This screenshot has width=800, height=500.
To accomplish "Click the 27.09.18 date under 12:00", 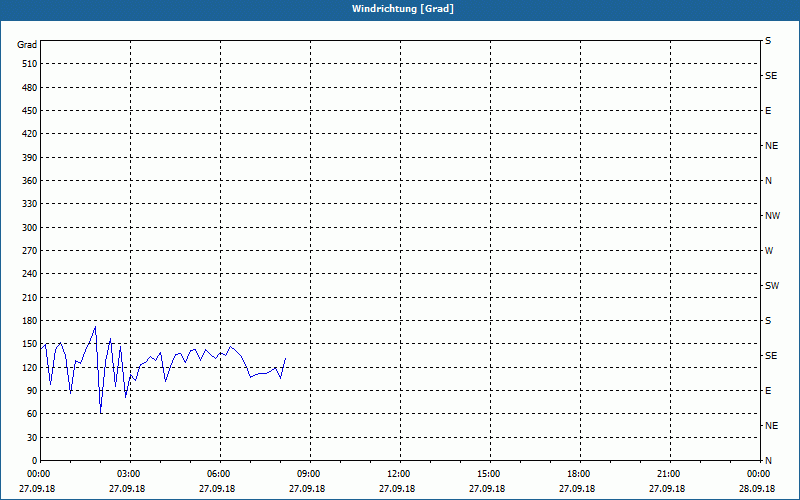I will tap(397, 489).
